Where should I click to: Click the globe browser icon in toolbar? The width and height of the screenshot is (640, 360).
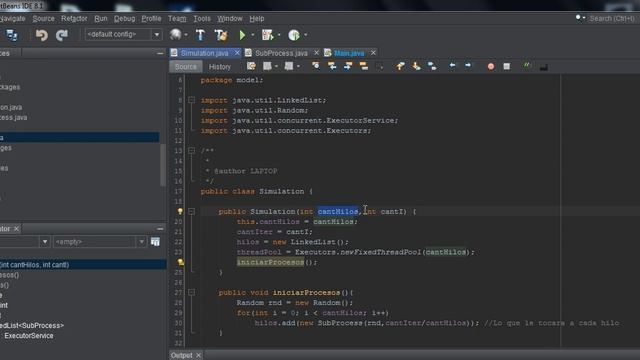(x=176, y=35)
